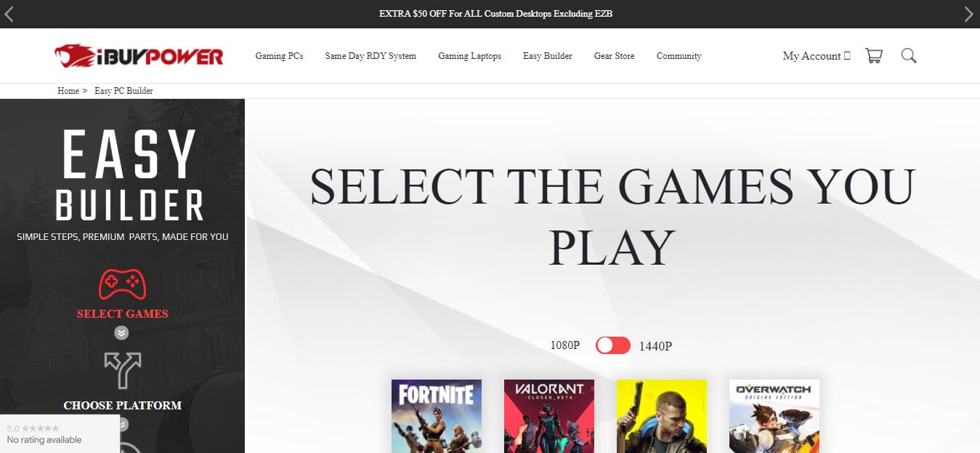Screen dimensions: 980x453
Task: Select the Overwatch game cover
Action: (774, 416)
